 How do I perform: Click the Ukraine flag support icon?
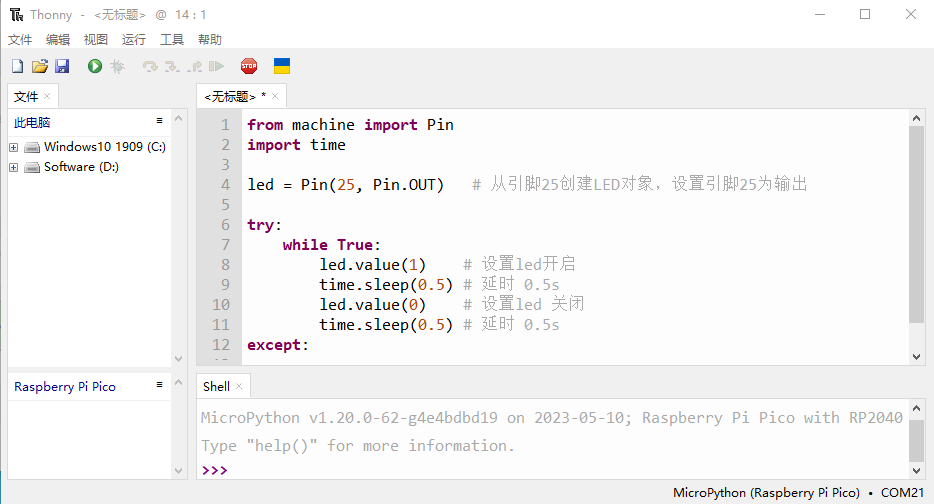[x=282, y=66]
